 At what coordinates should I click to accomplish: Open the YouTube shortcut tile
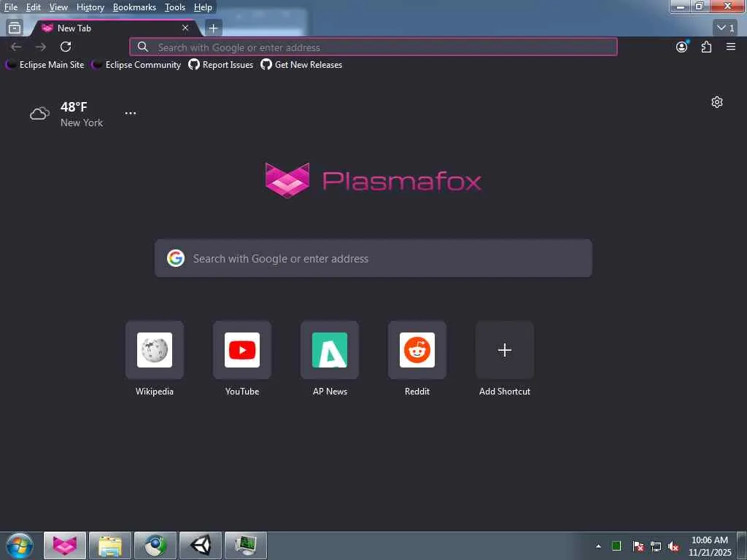pos(242,350)
